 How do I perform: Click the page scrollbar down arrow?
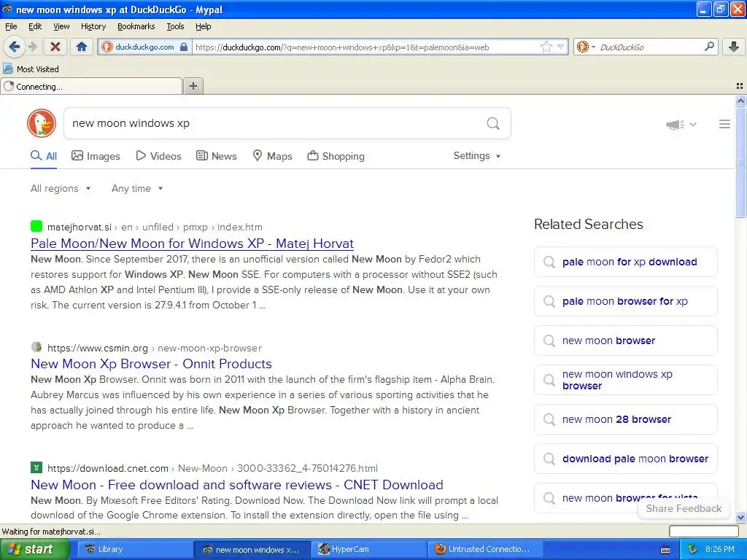[x=740, y=517]
